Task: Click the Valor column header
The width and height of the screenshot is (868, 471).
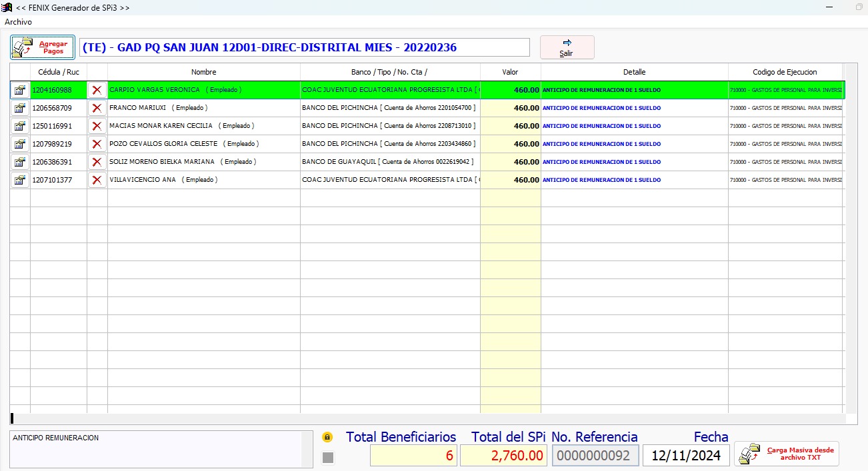Action: click(510, 72)
